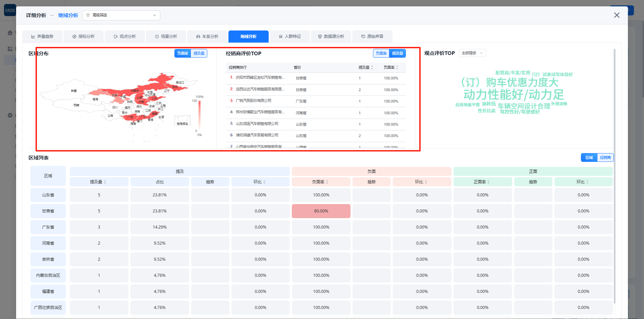Screen dimensions: 644x319
Task: Click the map's red gradient legend slider
Action: pyautogui.click(x=200, y=116)
